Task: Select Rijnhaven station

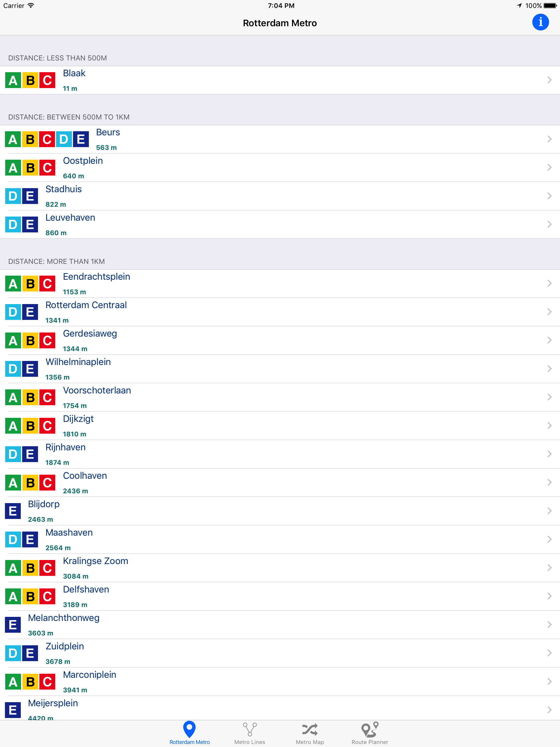Action: click(x=280, y=454)
